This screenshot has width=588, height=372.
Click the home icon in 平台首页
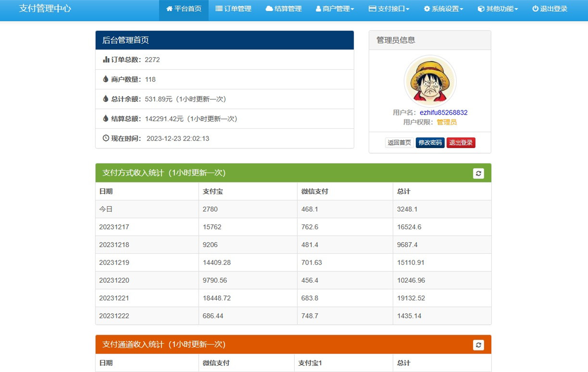coord(169,9)
